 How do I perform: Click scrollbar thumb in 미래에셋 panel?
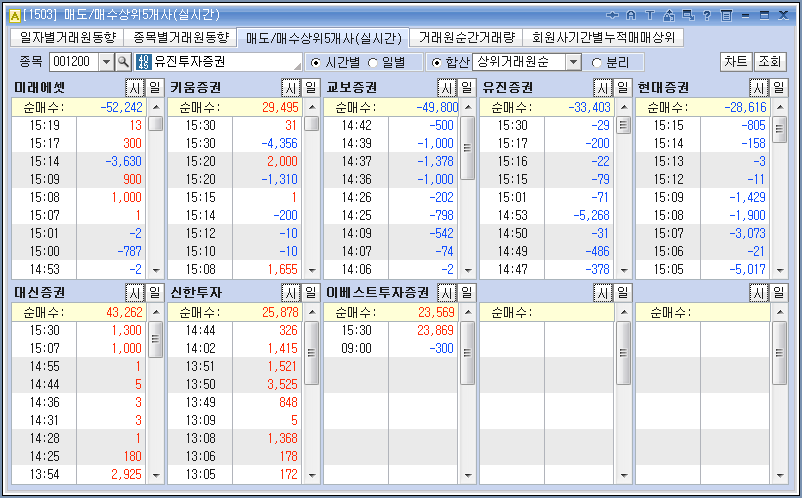click(156, 124)
